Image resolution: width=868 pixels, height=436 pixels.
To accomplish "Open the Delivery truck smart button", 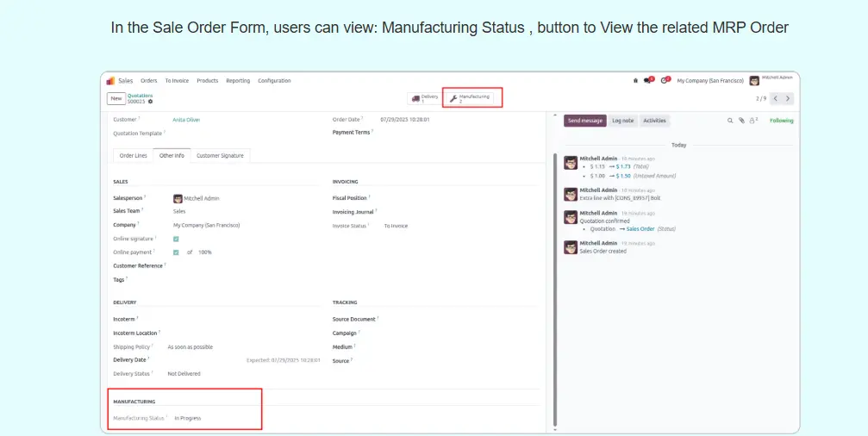I will (x=425, y=98).
